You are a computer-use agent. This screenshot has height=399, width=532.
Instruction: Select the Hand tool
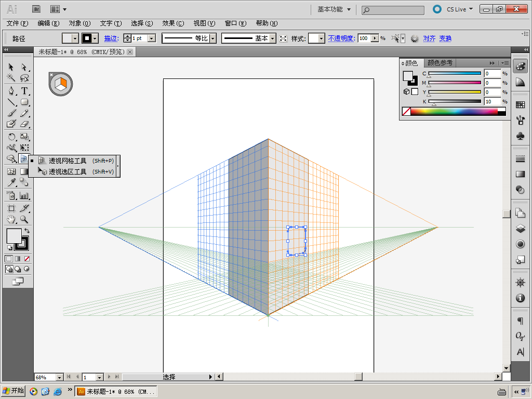point(11,220)
